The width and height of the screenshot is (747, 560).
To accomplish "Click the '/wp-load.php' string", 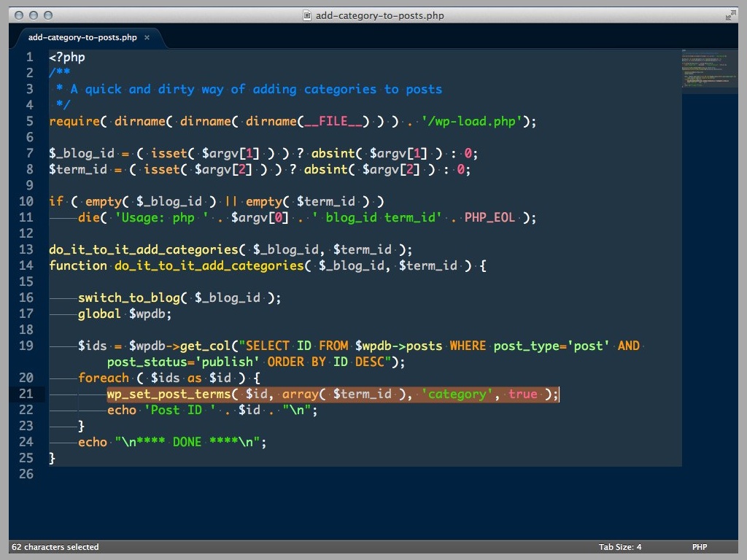I will click(472, 121).
